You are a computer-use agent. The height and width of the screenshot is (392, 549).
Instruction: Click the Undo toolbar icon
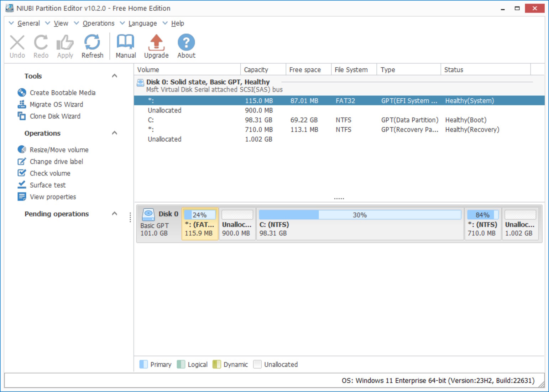[17, 42]
